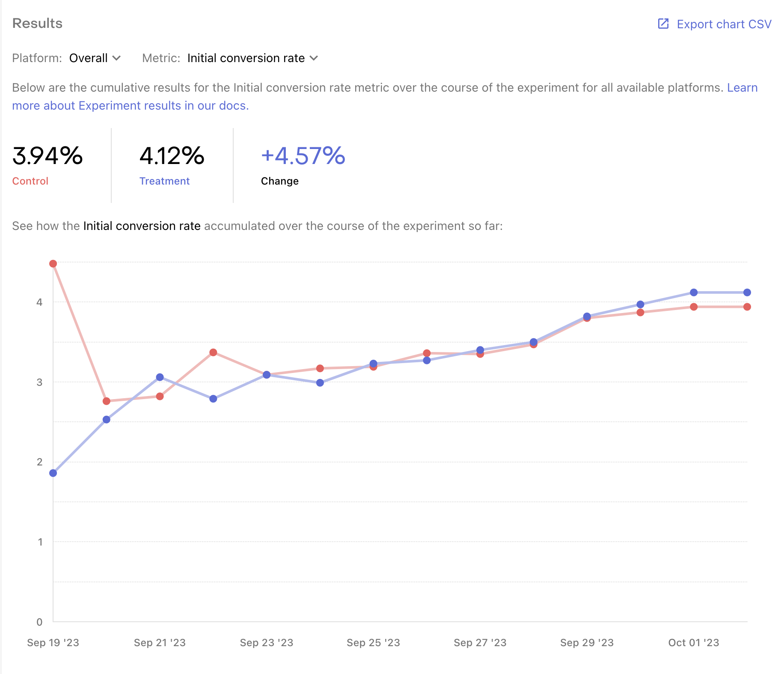Image resolution: width=784 pixels, height=674 pixels.
Task: Click the Export chart CSV icon
Action: 663,24
